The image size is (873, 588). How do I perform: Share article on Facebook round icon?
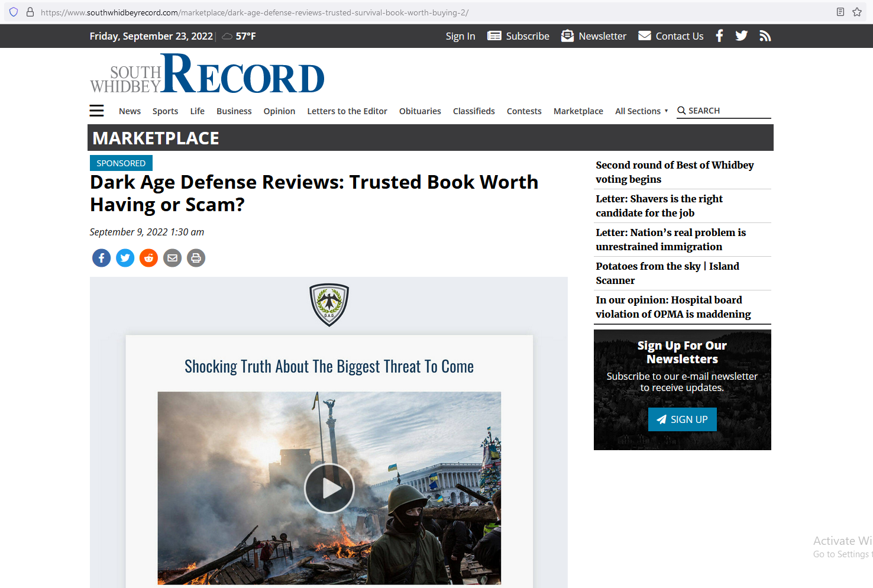[x=102, y=258]
